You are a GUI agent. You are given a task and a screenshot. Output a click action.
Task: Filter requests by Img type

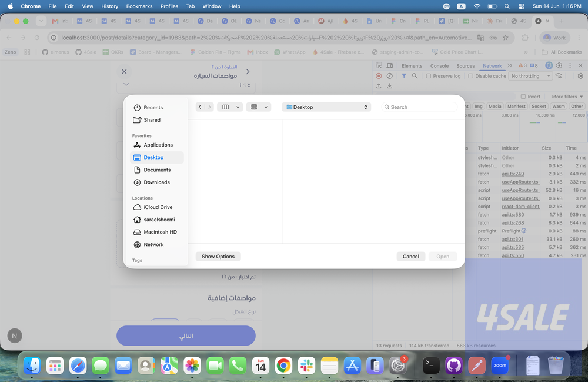479,106
